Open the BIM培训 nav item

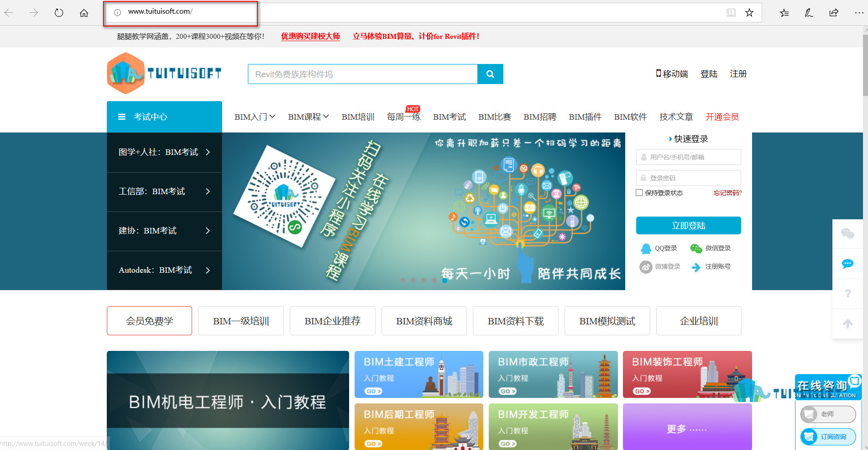click(x=358, y=117)
